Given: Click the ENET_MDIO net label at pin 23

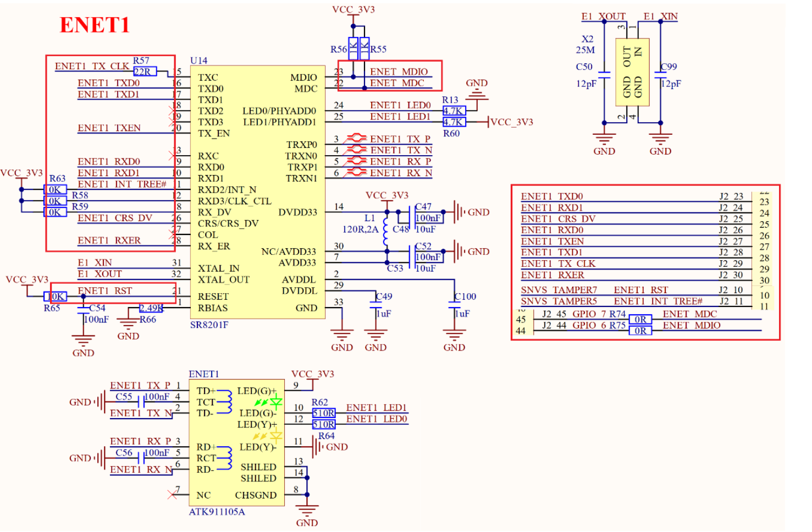Looking at the screenshot, I should pyautogui.click(x=399, y=72).
